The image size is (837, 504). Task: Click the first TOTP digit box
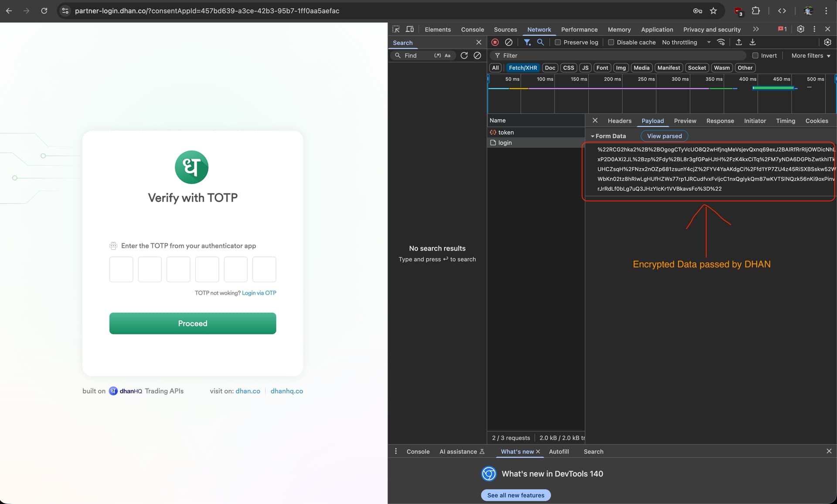121,269
